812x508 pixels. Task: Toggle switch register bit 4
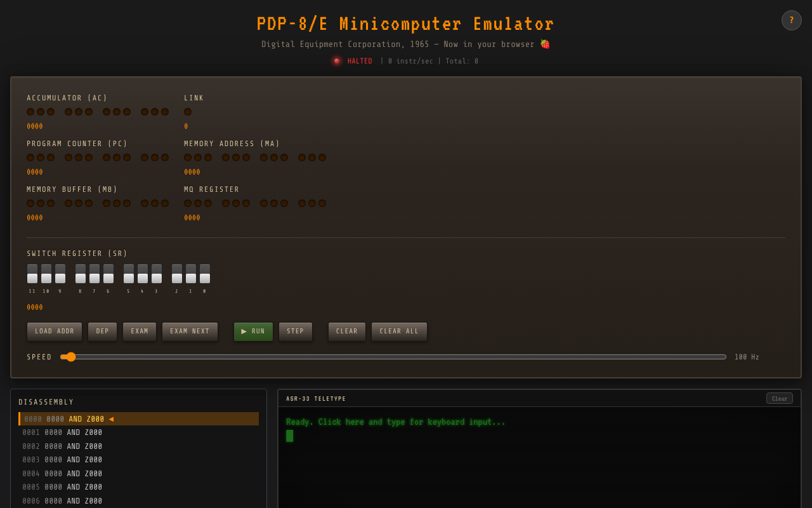click(143, 274)
